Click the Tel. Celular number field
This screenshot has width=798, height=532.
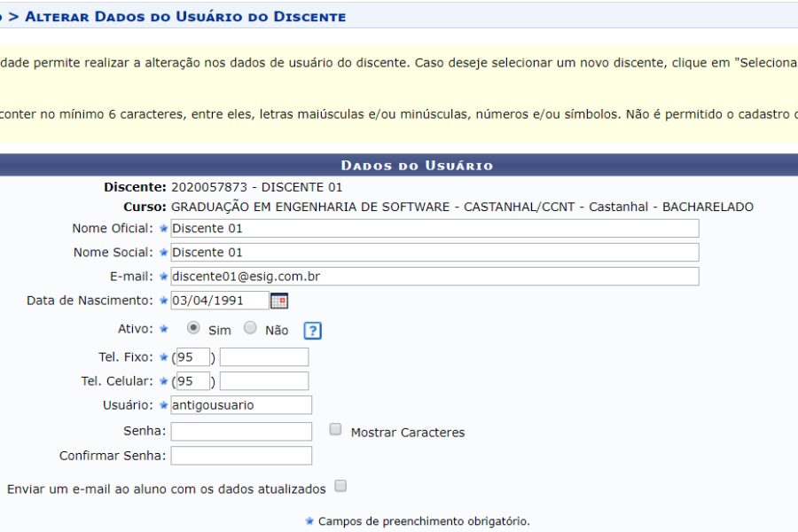coord(264,381)
